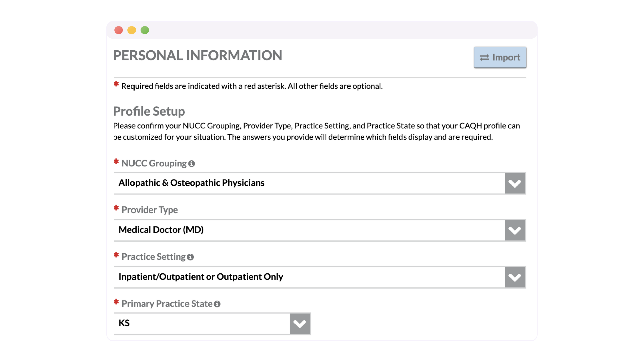The height and width of the screenshot is (362, 644).
Task: Click the Primary Practice State info icon
Action: (217, 304)
